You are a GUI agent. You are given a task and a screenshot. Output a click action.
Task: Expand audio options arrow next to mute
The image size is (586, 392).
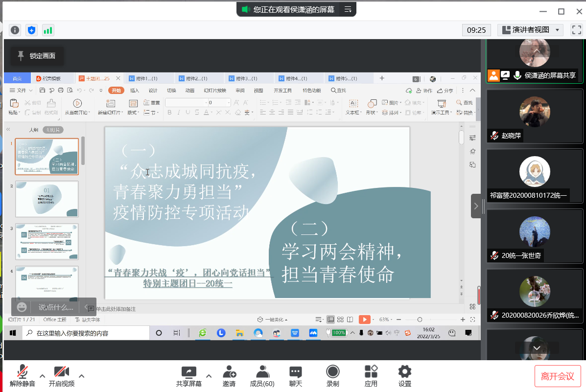(x=43, y=376)
